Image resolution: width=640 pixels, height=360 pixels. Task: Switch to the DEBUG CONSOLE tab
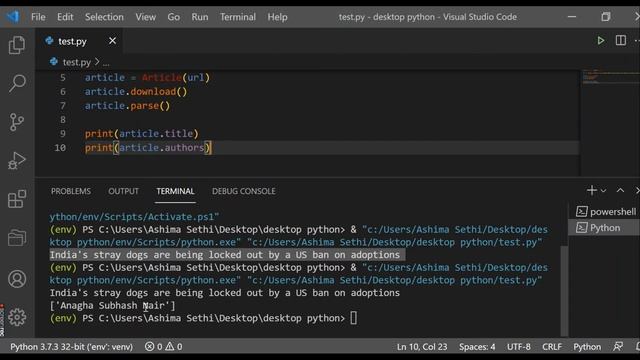tap(244, 191)
